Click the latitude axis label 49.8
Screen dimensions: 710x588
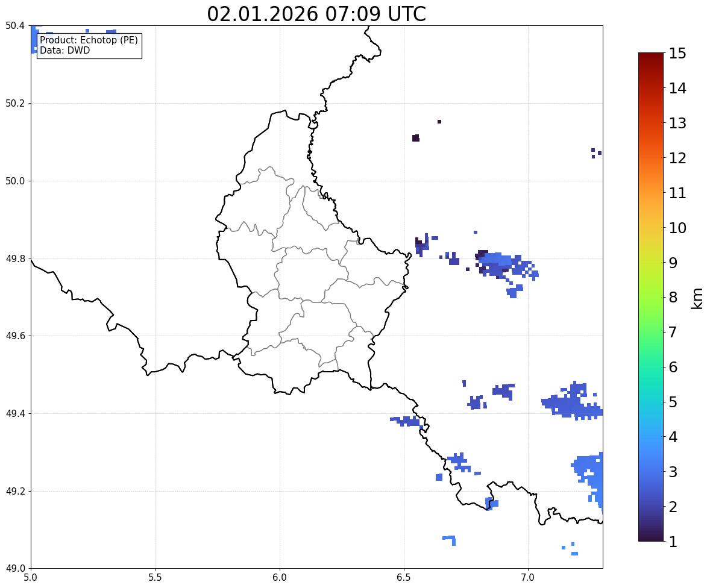pos(15,258)
